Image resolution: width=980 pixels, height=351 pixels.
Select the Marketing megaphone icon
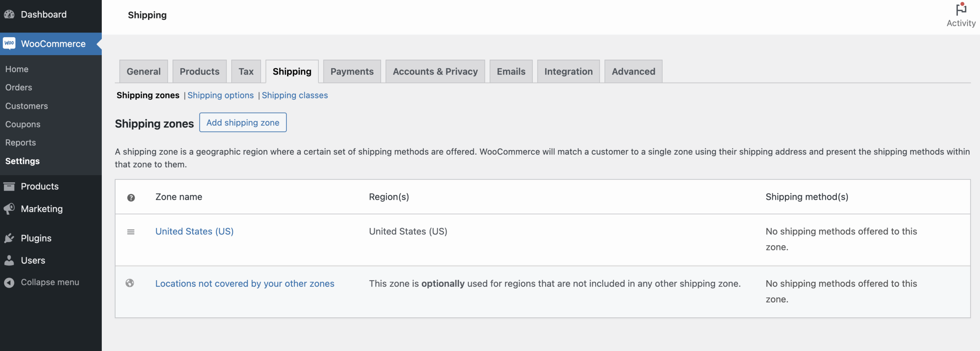(9, 209)
